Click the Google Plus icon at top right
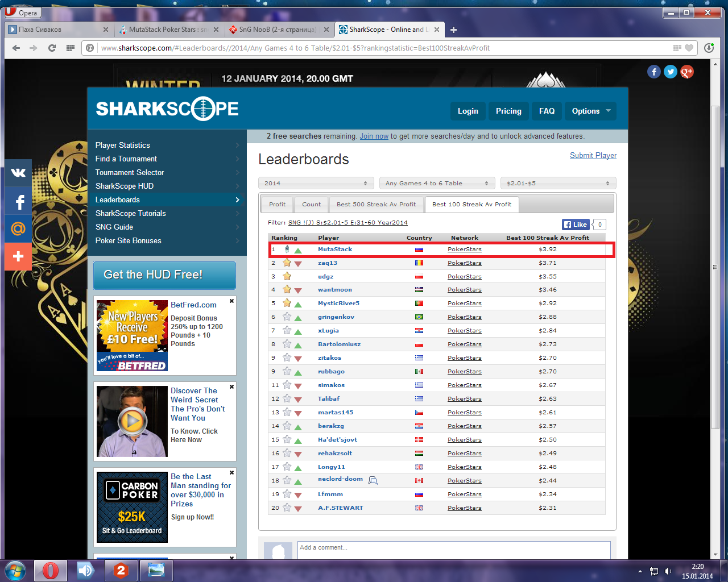Viewport: 728px width, 582px height. tap(687, 72)
